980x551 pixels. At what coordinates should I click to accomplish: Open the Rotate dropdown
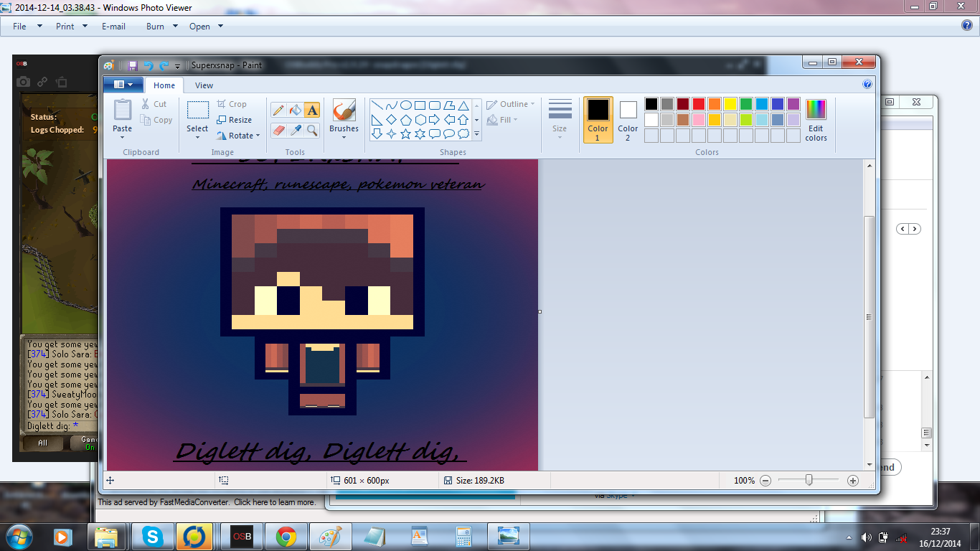tap(239, 136)
